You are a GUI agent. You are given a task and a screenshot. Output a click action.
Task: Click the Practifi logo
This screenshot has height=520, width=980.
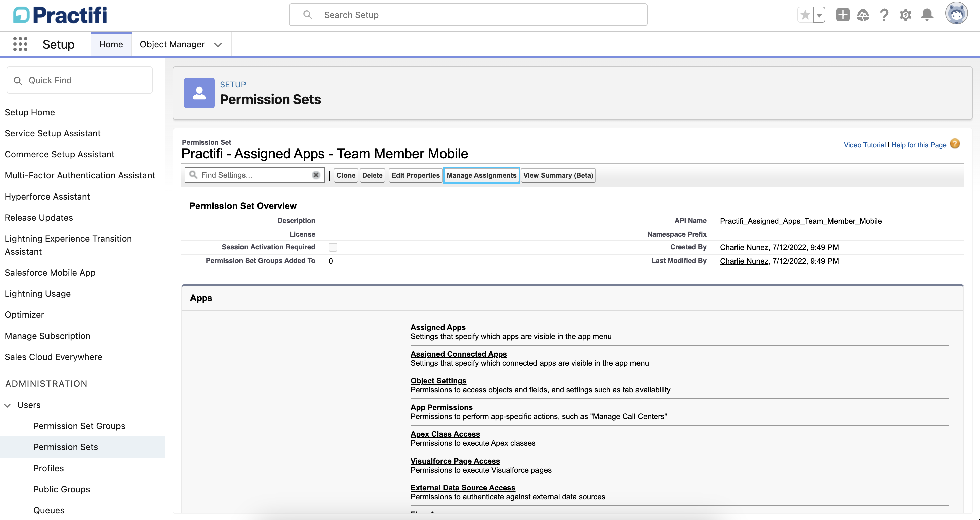(60, 15)
